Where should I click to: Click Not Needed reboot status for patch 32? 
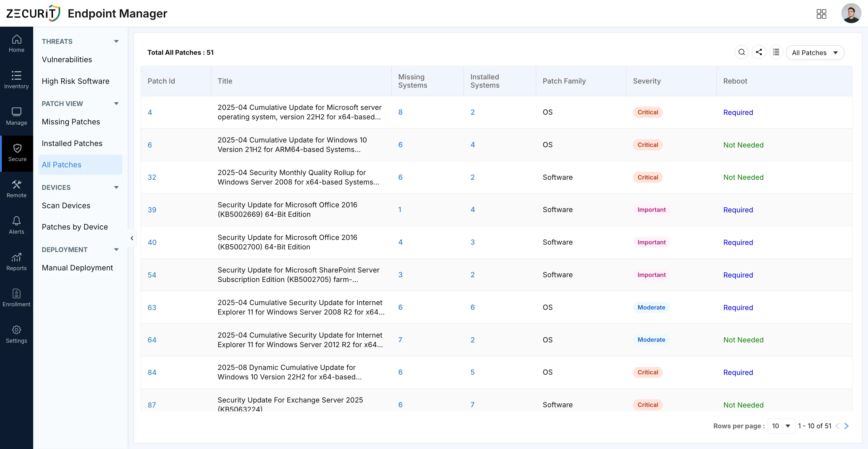[743, 177]
